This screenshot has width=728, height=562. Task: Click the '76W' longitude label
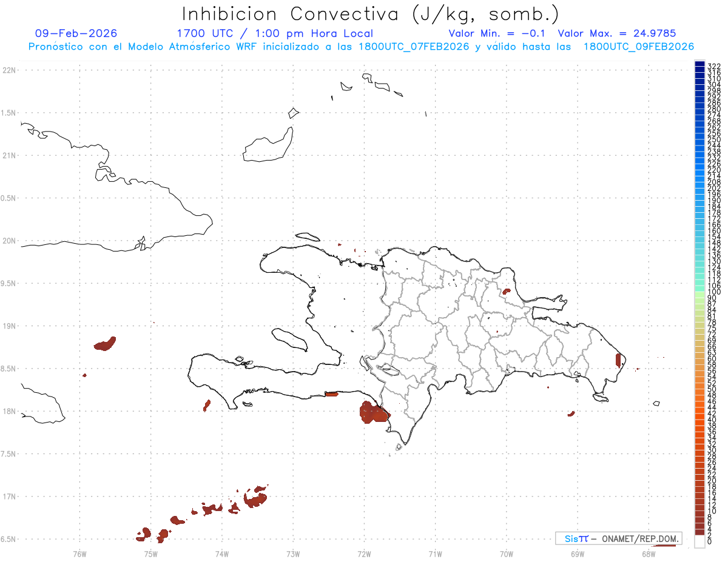click(79, 553)
